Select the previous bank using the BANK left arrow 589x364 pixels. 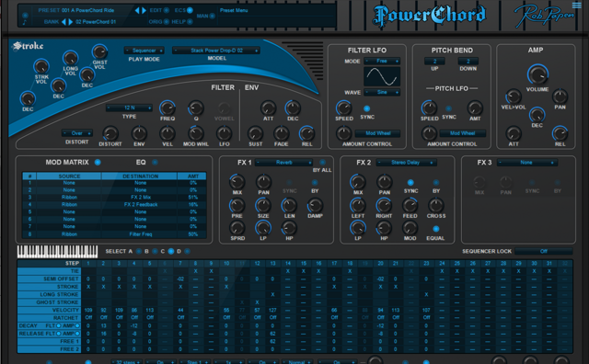click(x=64, y=22)
